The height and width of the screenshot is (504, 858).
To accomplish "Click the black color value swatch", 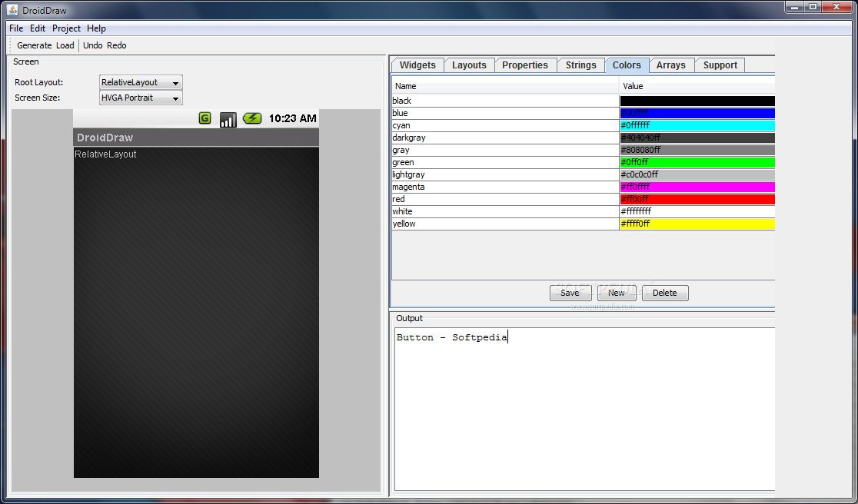I will (x=697, y=101).
